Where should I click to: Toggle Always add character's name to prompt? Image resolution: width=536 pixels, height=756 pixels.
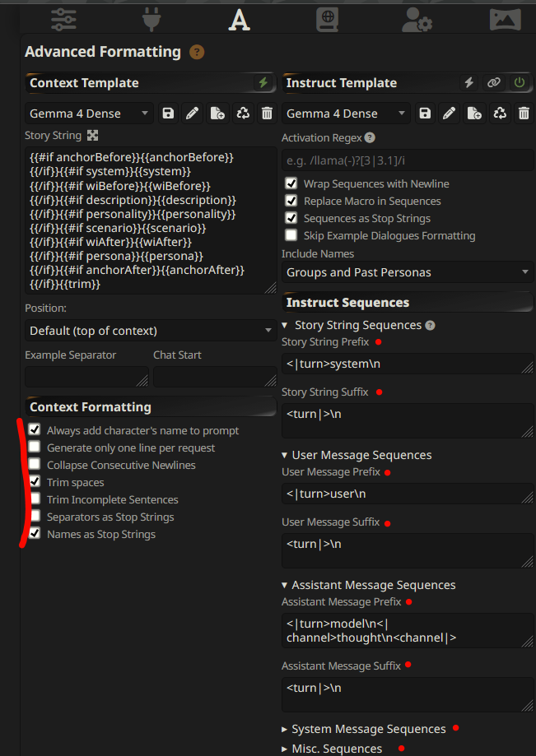[35, 429]
